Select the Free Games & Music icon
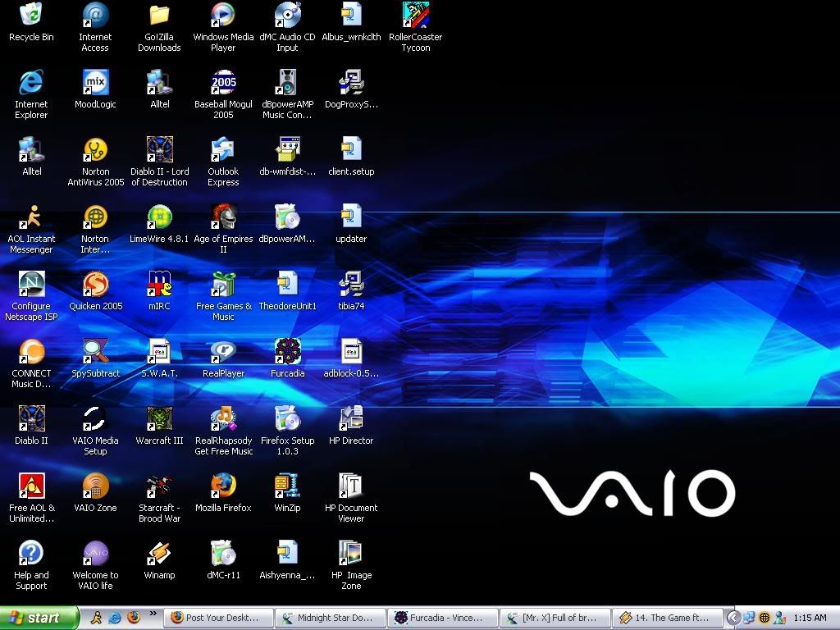This screenshot has height=630, width=840. coord(223,284)
